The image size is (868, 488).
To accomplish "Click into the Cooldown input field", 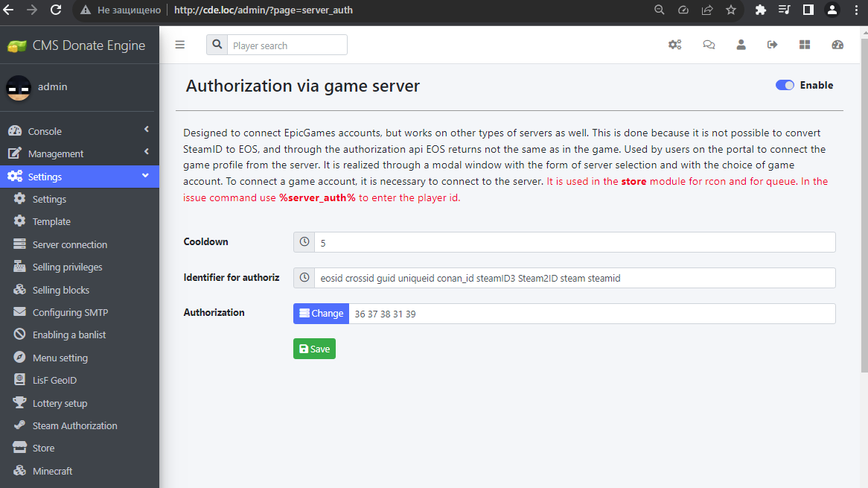I will click(x=574, y=242).
